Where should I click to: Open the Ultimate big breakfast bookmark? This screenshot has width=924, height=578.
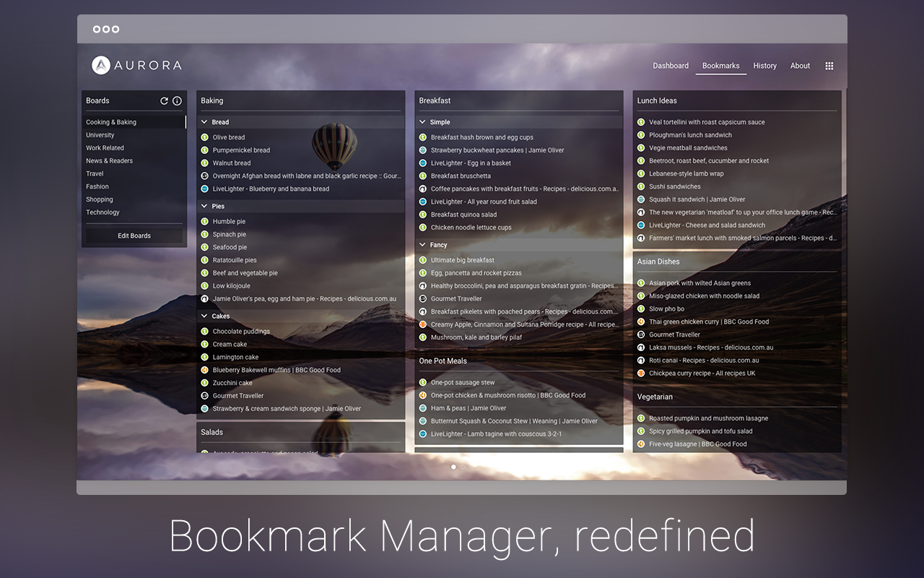(463, 259)
